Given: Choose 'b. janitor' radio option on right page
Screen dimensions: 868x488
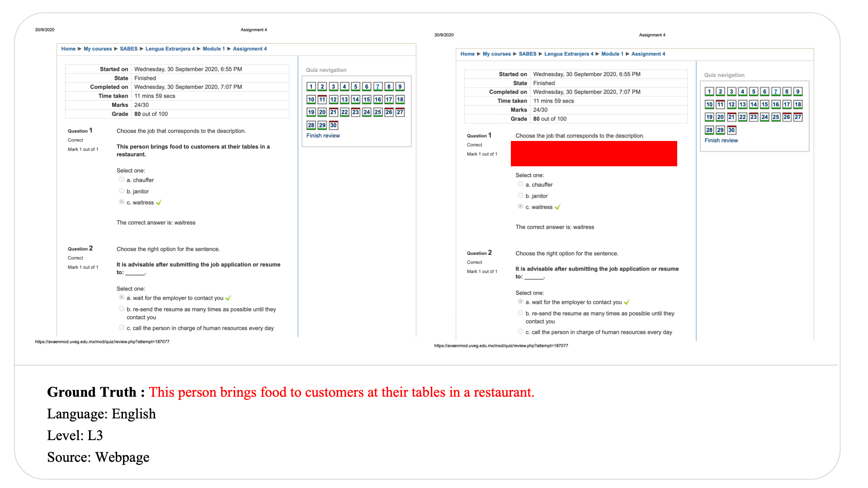Looking at the screenshot, I should coord(520,195).
